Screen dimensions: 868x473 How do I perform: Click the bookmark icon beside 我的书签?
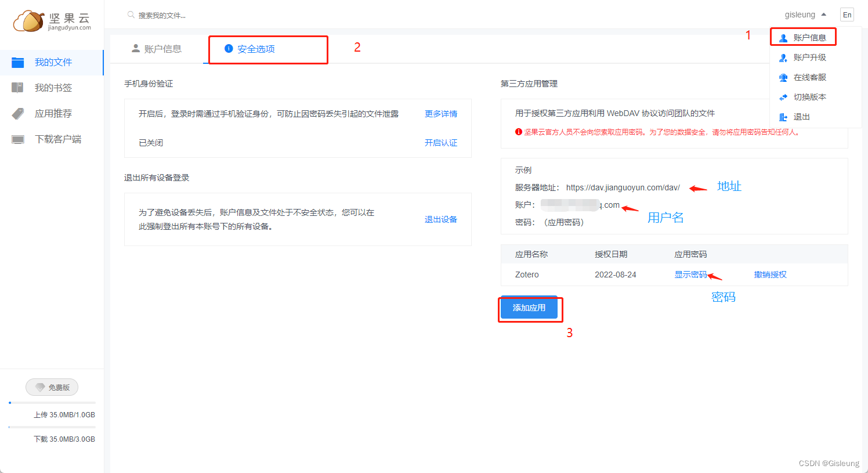click(18, 88)
